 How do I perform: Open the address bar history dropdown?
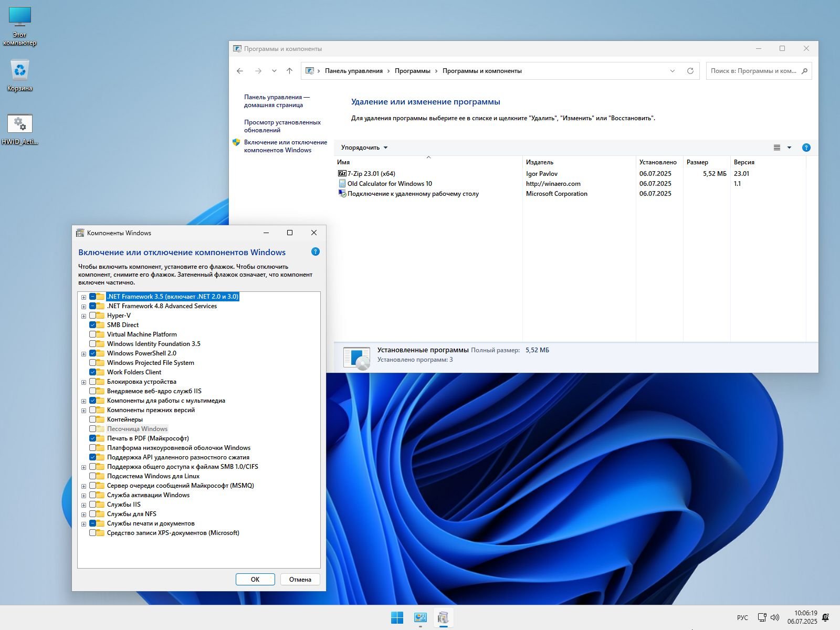coord(673,71)
